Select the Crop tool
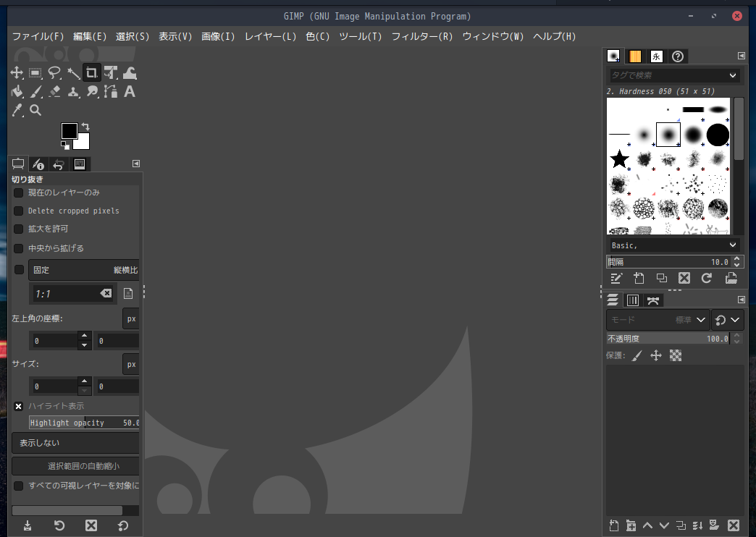The image size is (756, 537). (92, 73)
